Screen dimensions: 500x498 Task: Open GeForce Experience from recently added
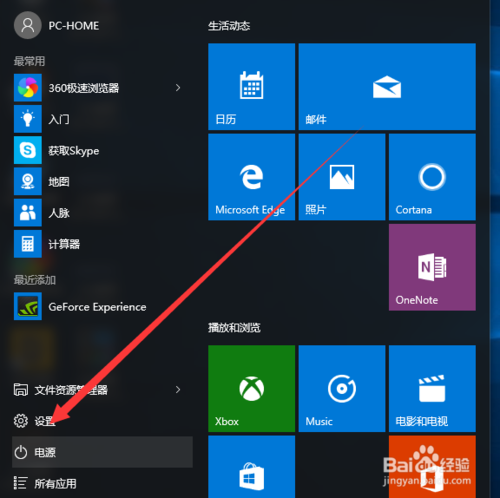(x=28, y=306)
